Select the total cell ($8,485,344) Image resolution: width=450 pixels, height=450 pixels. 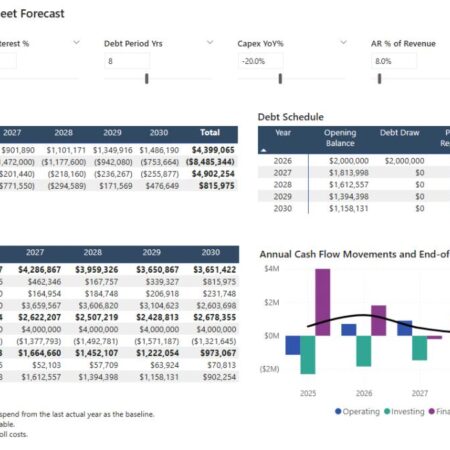pos(210,162)
